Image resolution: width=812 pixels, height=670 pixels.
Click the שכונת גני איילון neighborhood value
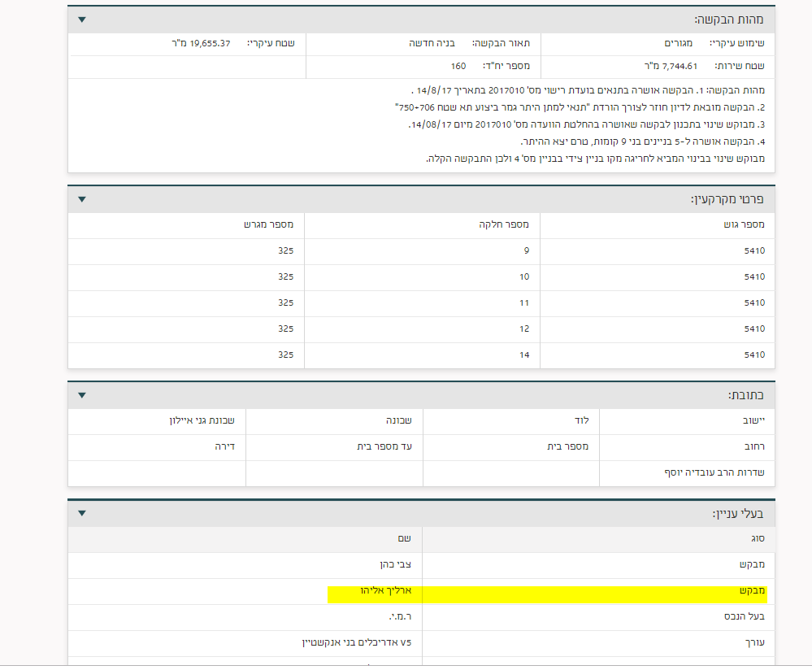[x=202, y=420]
